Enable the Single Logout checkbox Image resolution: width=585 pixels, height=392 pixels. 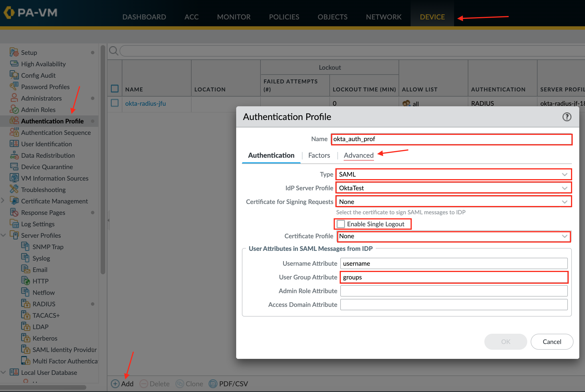point(341,224)
